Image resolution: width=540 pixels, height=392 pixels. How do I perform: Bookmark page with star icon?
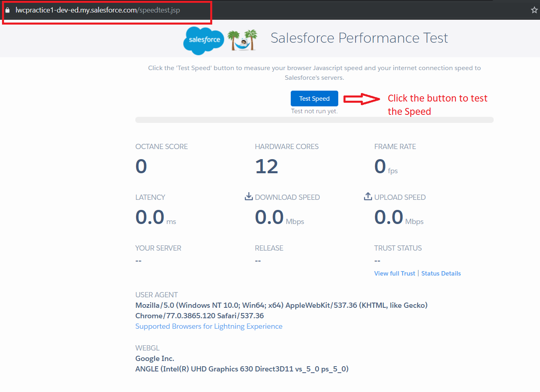(534, 10)
